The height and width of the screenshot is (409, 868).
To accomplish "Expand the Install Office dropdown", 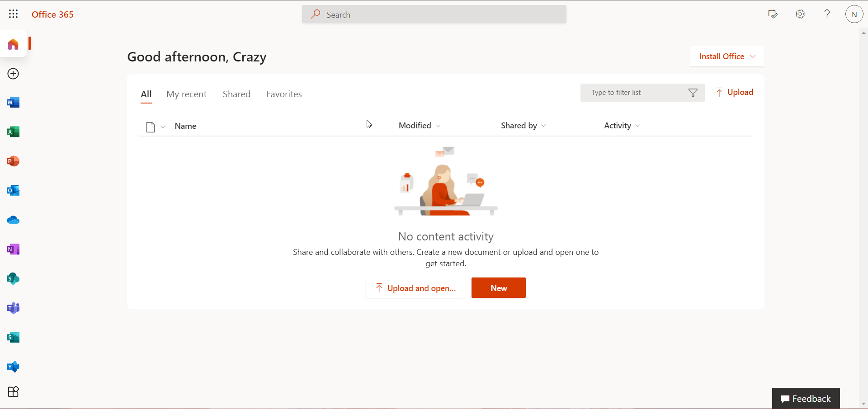I will (x=727, y=56).
